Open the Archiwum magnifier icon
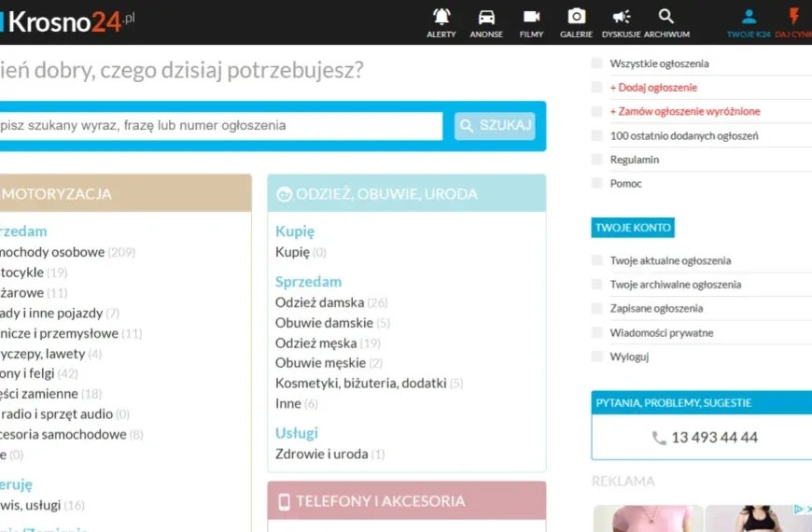This screenshot has width=812, height=532. tap(666, 17)
